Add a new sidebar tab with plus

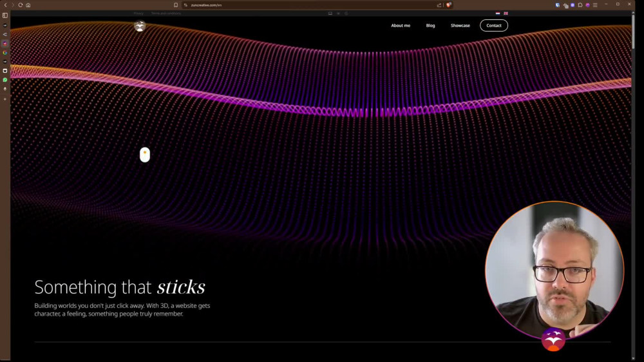pyautogui.click(x=5, y=99)
